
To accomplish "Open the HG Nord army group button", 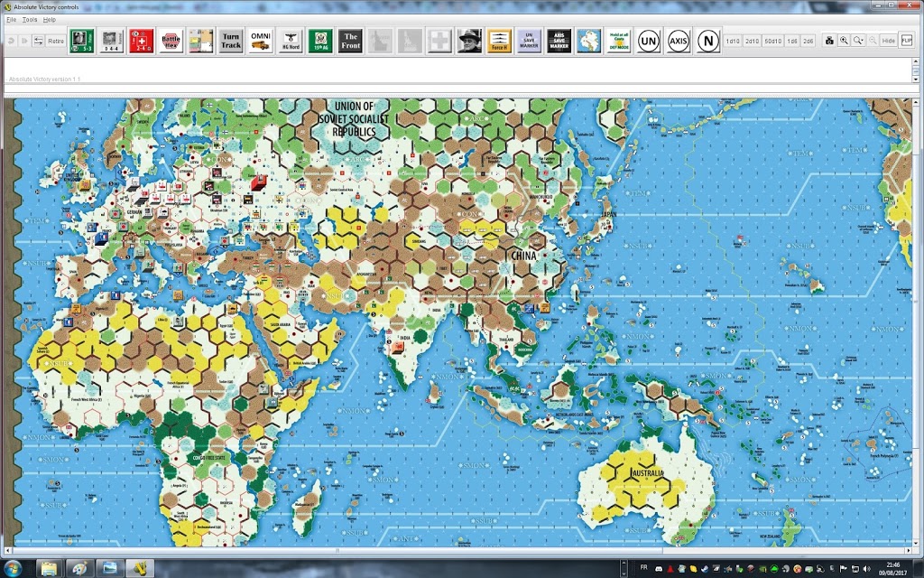I will click(291, 41).
